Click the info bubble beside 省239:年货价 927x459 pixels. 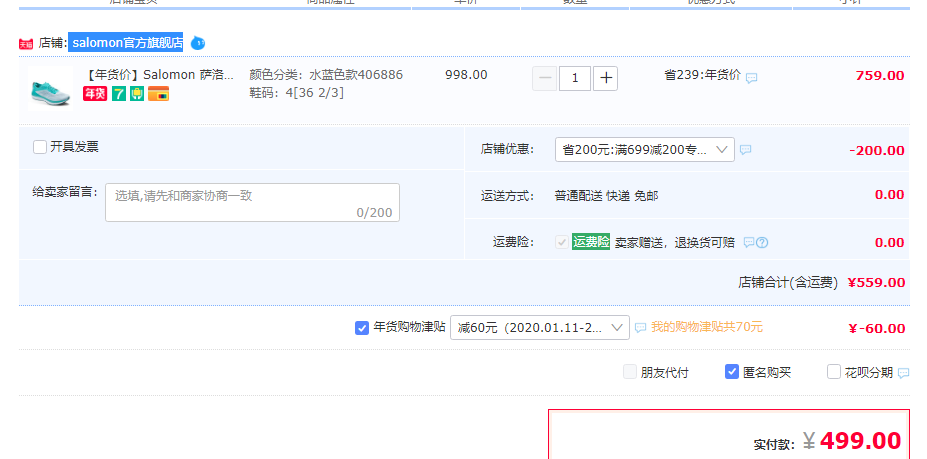tap(751, 77)
